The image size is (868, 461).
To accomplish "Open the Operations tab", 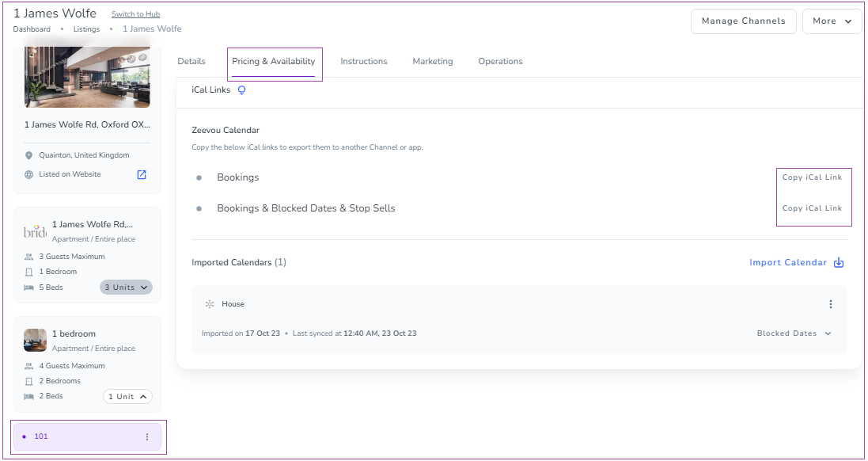I will pyautogui.click(x=500, y=62).
